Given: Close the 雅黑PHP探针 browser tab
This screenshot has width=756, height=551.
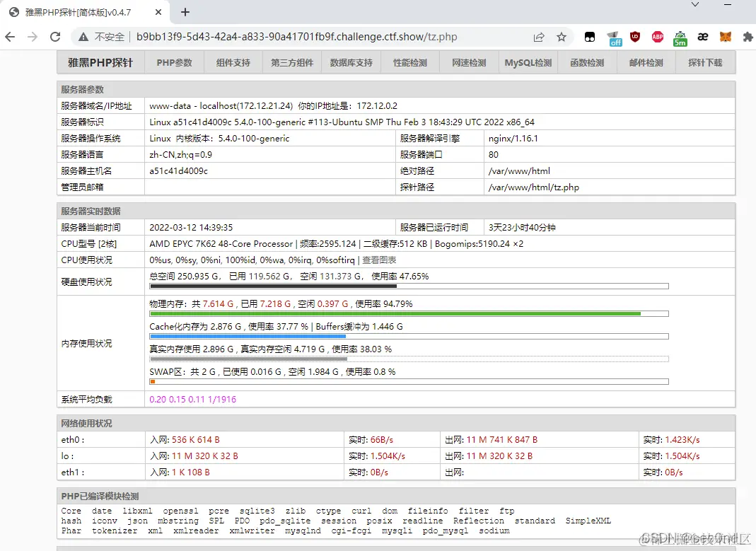Looking at the screenshot, I should [x=158, y=13].
